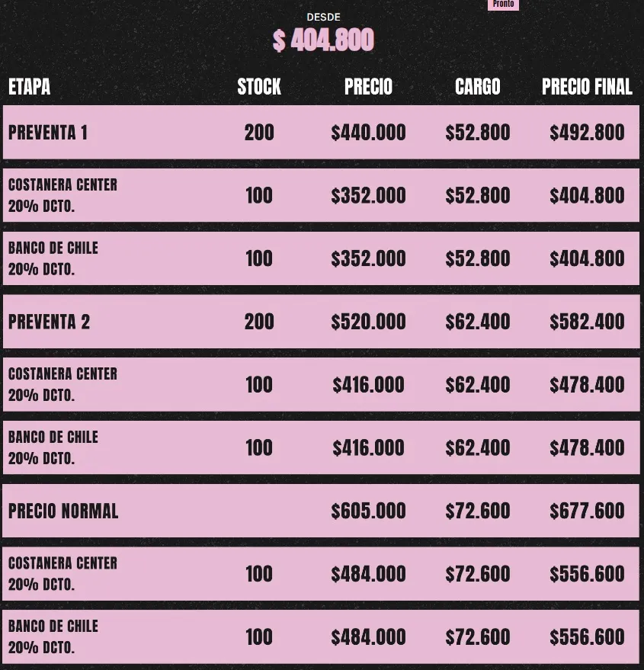Click the headline $ 404.800 starting price
This screenshot has height=670, width=644.
point(323,40)
